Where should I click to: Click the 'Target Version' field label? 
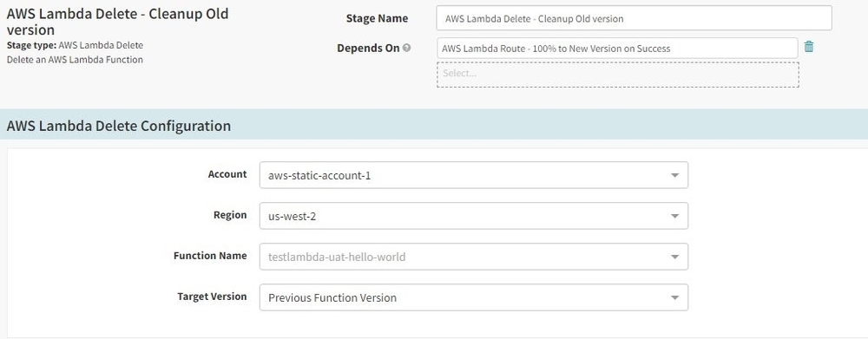212,297
